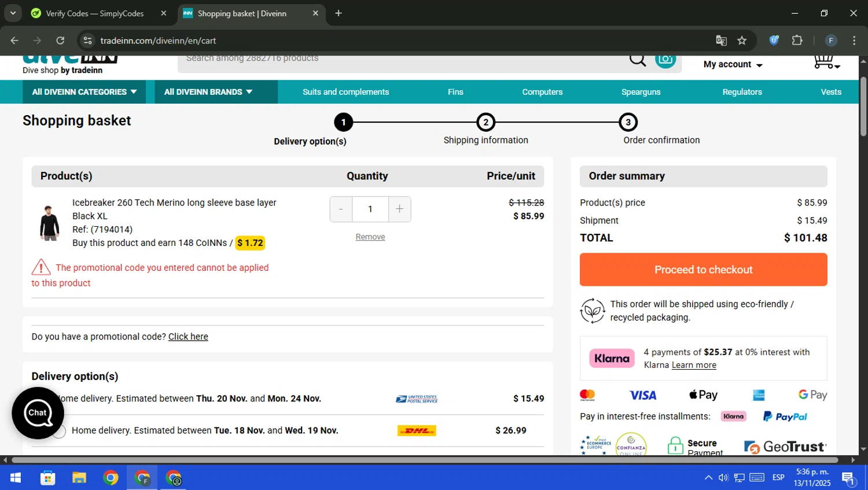Click the American Express icon
868x490 pixels.
pos(759,395)
